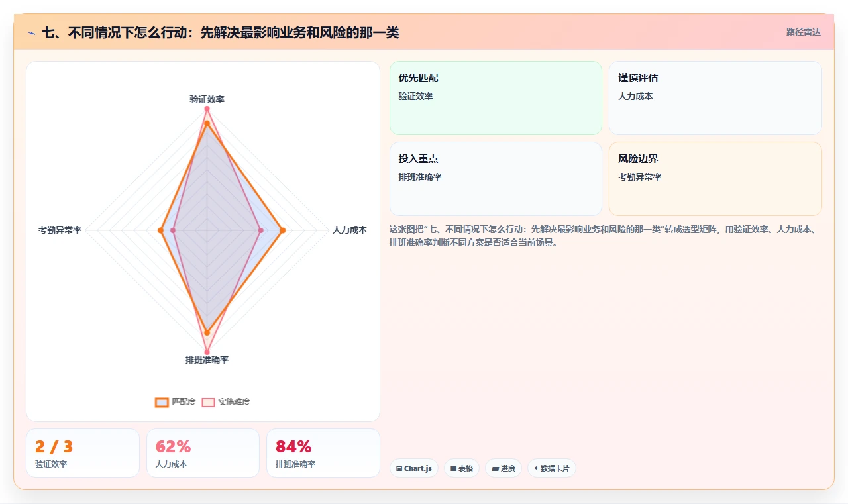Click the 实施难度 legend label
This screenshot has width=848, height=504.
pyautogui.click(x=234, y=402)
